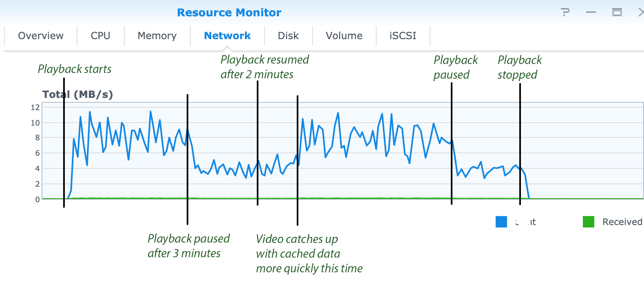Viewport: 644px width, 287px height.
Task: Toggle the Received series legend label
Action: tap(622, 222)
